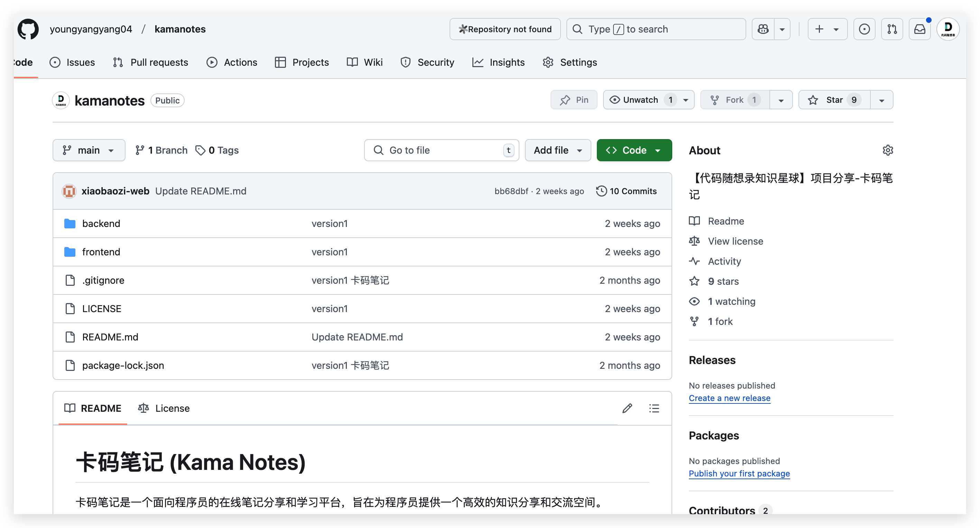The height and width of the screenshot is (528, 980).
Task: Click the Go to file field
Action: (441, 150)
